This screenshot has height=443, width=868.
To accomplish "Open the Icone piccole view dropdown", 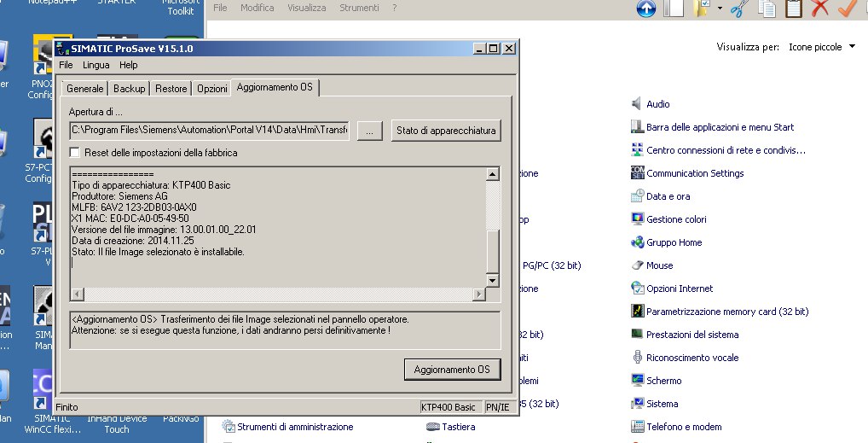I will pyautogui.click(x=822, y=47).
